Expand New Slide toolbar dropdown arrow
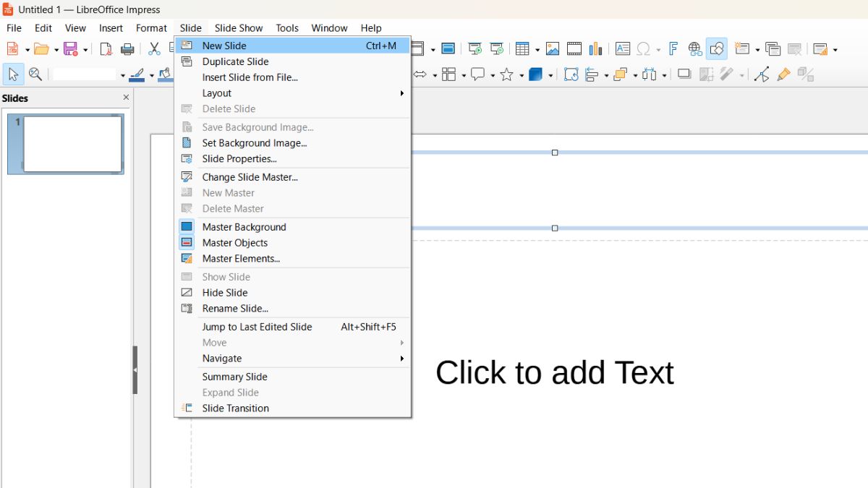The width and height of the screenshot is (868, 488). [x=757, y=50]
